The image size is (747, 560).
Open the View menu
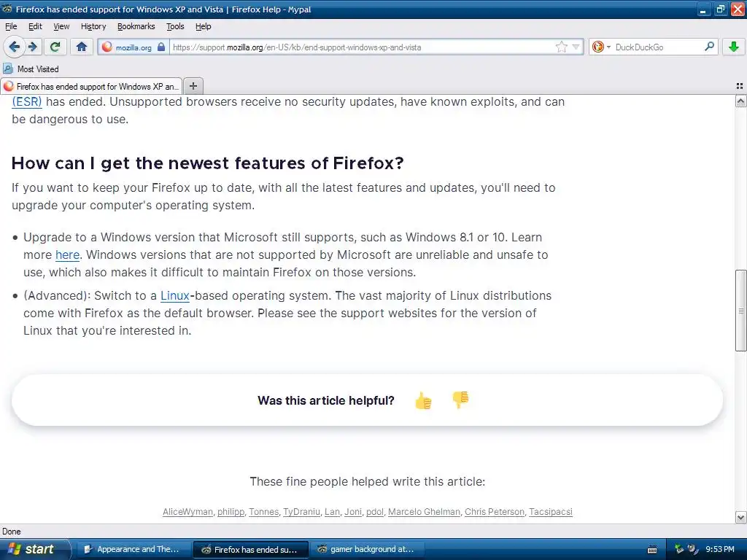coord(61,26)
